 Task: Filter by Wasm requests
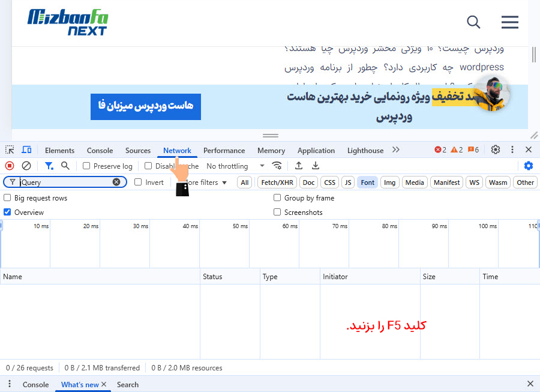coord(498,182)
